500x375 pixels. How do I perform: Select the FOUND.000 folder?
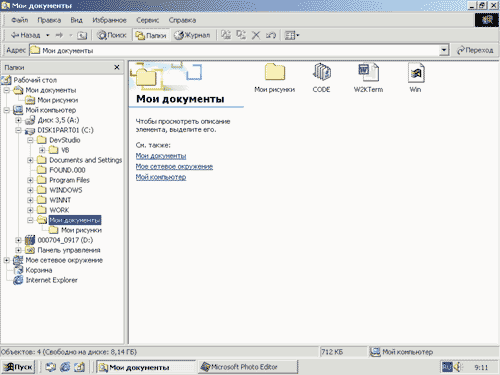coord(67,170)
